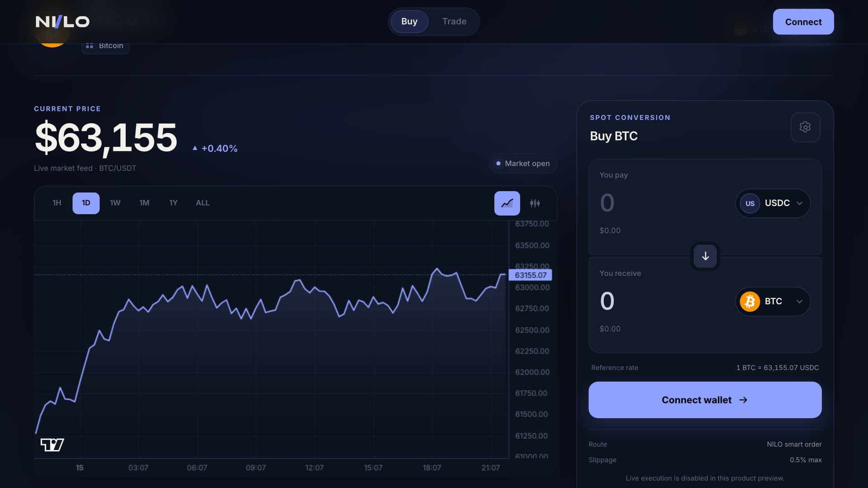Click the 61500.00 price axis label
The height and width of the screenshot is (488, 868).
pos(531,414)
